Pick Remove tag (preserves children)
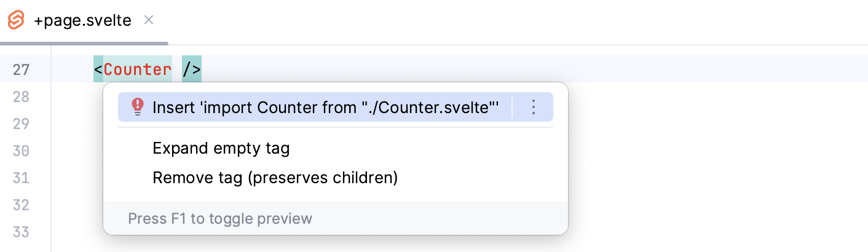Viewport: 868px width, 252px height. (x=275, y=178)
